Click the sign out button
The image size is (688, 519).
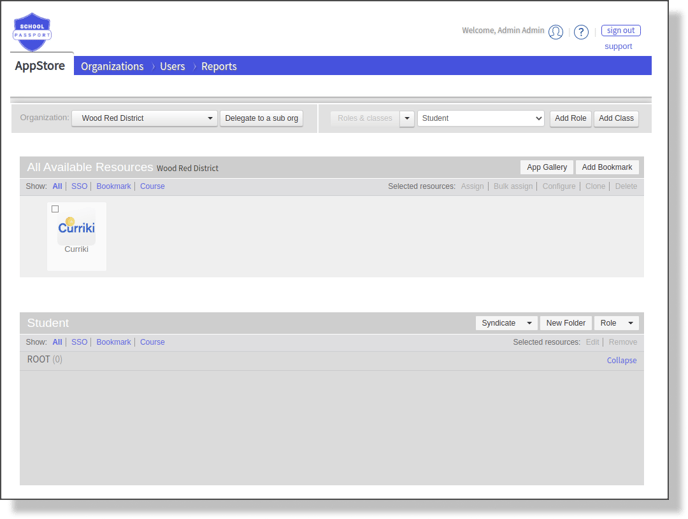[620, 30]
